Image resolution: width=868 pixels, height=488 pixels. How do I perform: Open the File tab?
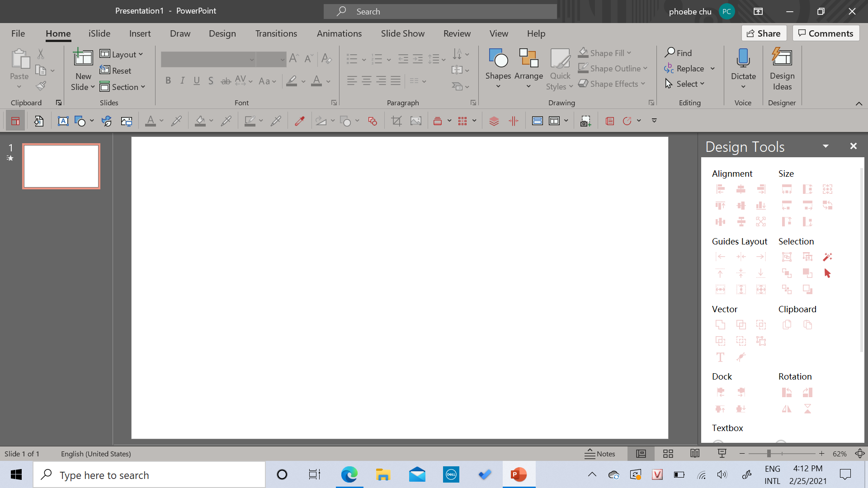pos(18,33)
